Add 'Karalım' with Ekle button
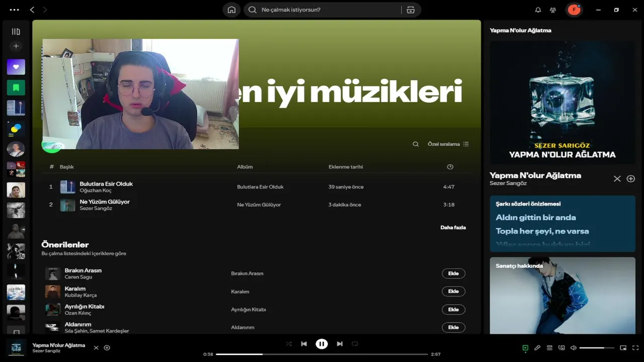Screen dimensions: 644x362 453,292
